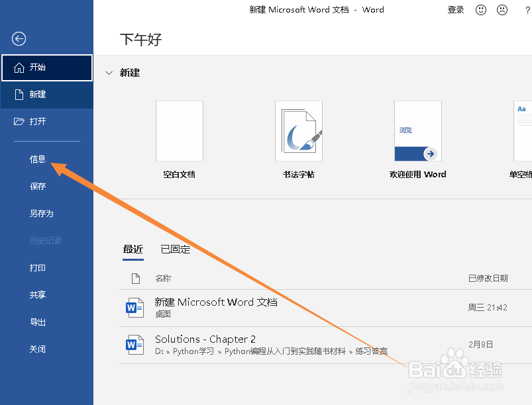The width and height of the screenshot is (532, 405).
Task: Click the 空白文档 caption label
Action: pos(179,175)
